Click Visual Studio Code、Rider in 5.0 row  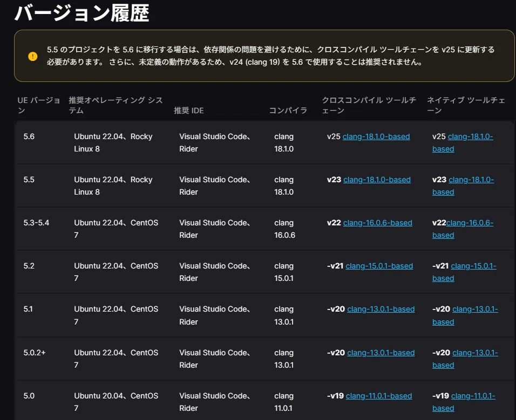pyautogui.click(x=215, y=402)
